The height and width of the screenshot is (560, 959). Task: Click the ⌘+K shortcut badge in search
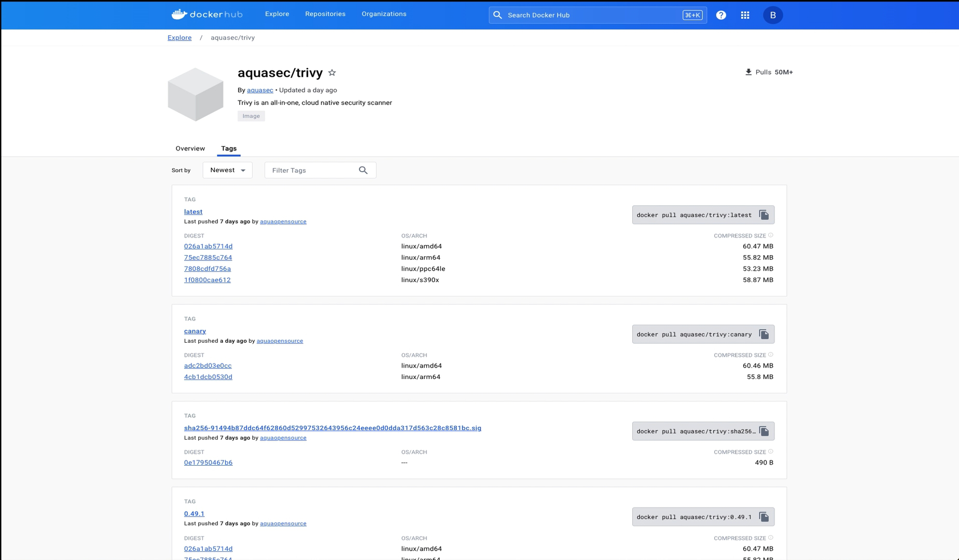(x=692, y=15)
